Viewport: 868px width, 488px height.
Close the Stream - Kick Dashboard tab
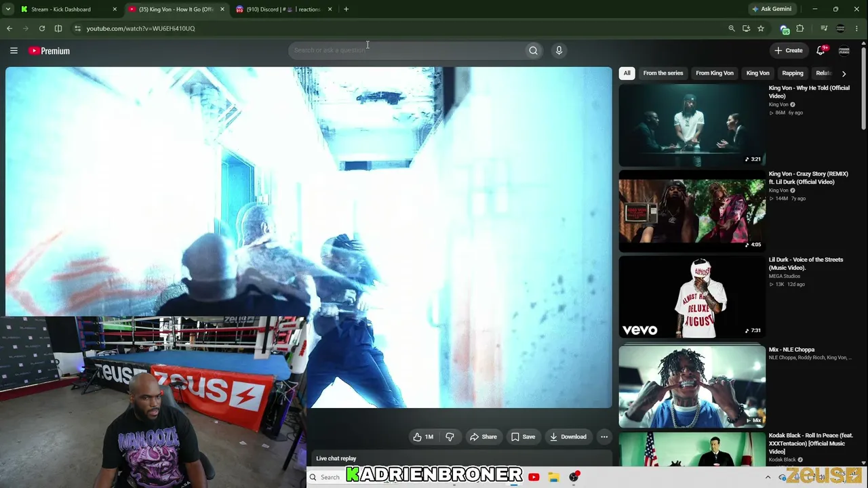point(115,9)
